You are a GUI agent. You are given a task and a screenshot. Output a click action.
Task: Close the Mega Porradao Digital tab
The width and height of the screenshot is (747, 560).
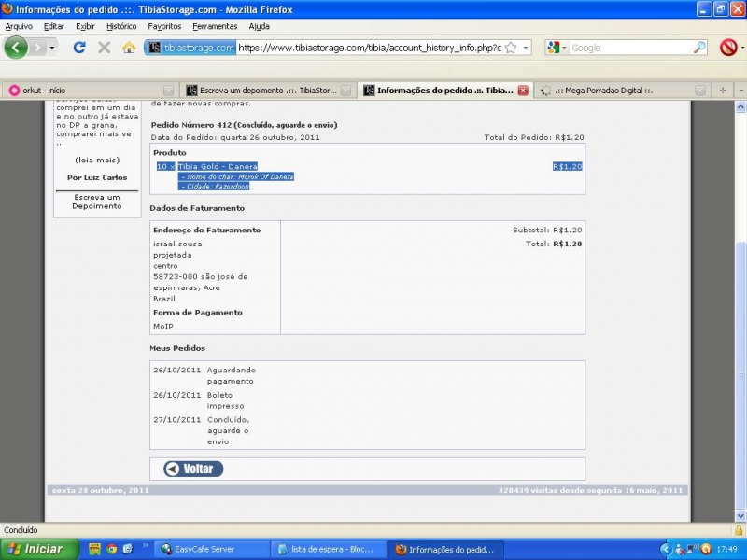pyautogui.click(x=699, y=90)
